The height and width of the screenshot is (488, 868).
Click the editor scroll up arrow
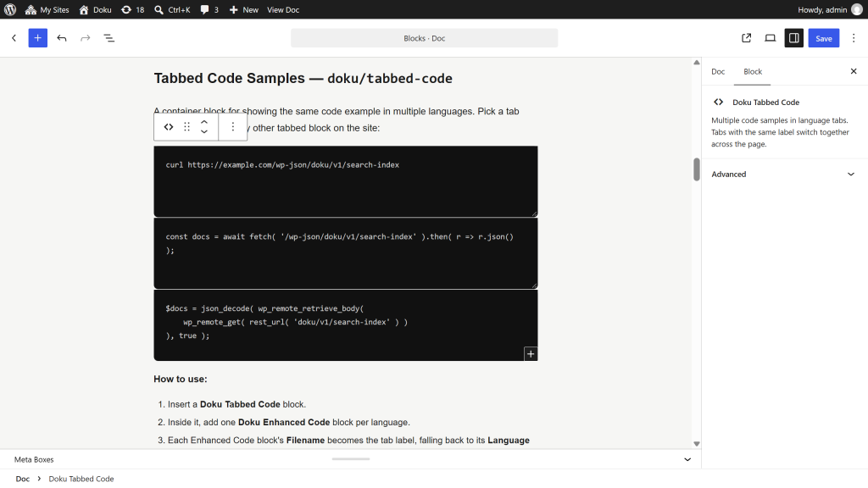pyautogui.click(x=697, y=63)
